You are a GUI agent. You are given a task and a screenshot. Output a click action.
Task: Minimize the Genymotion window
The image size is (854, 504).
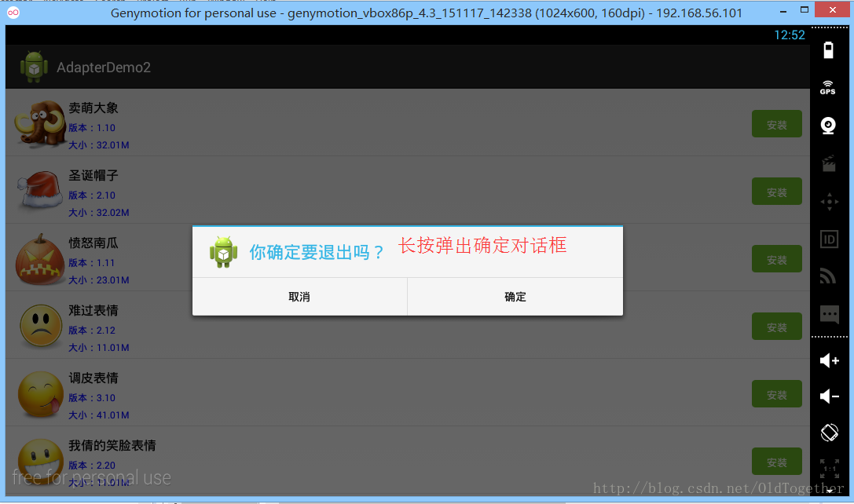(783, 11)
